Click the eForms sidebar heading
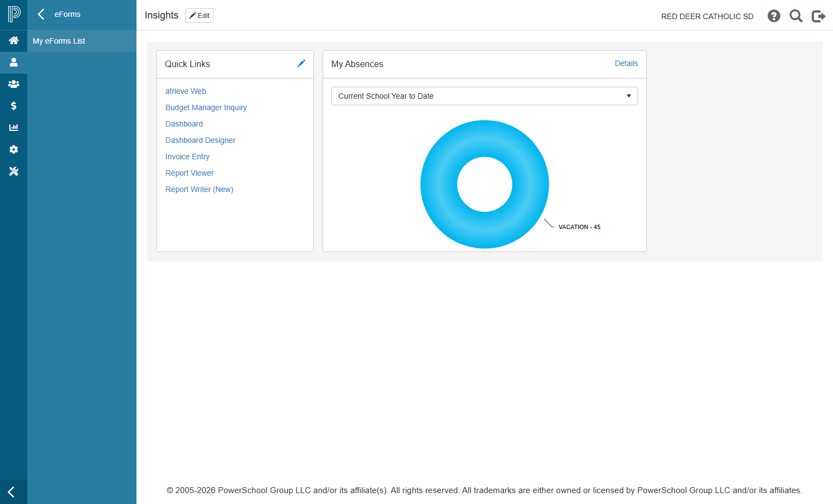The height and width of the screenshot is (504, 833). click(x=67, y=14)
